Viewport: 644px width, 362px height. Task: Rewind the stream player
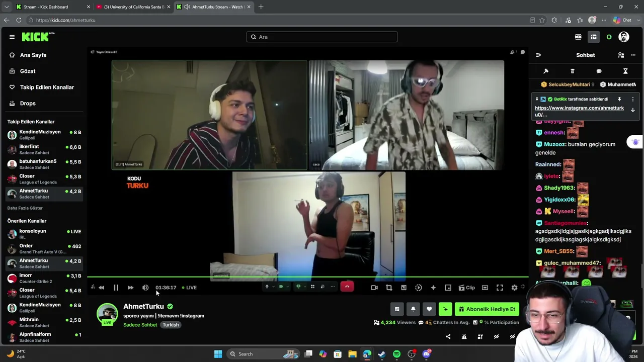pos(101,288)
